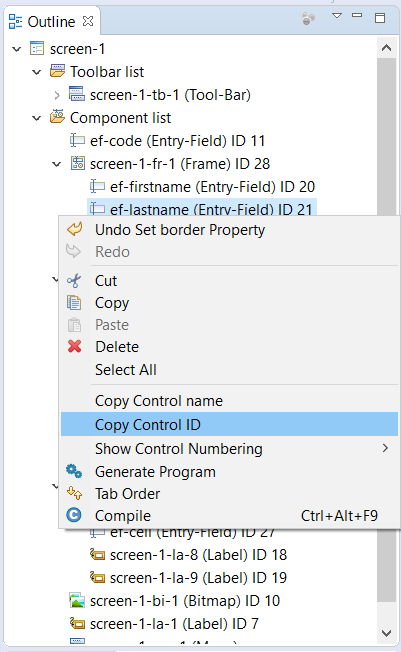The height and width of the screenshot is (652, 401).
Task: Click the Generate Program gears icon
Action: (x=74, y=472)
